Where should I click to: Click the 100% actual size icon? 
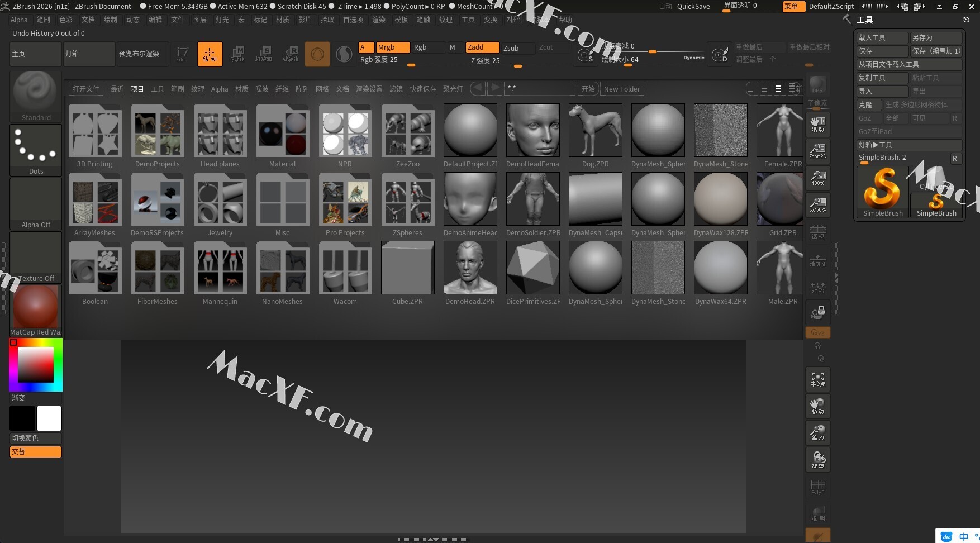click(x=817, y=178)
